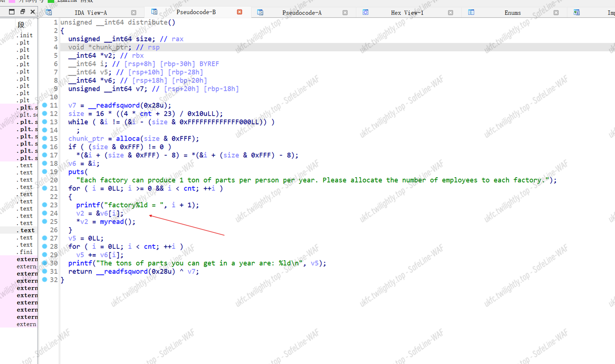The width and height of the screenshot is (615, 364).
Task: Click the Pseudocode-A tab icon
Action: [260, 12]
